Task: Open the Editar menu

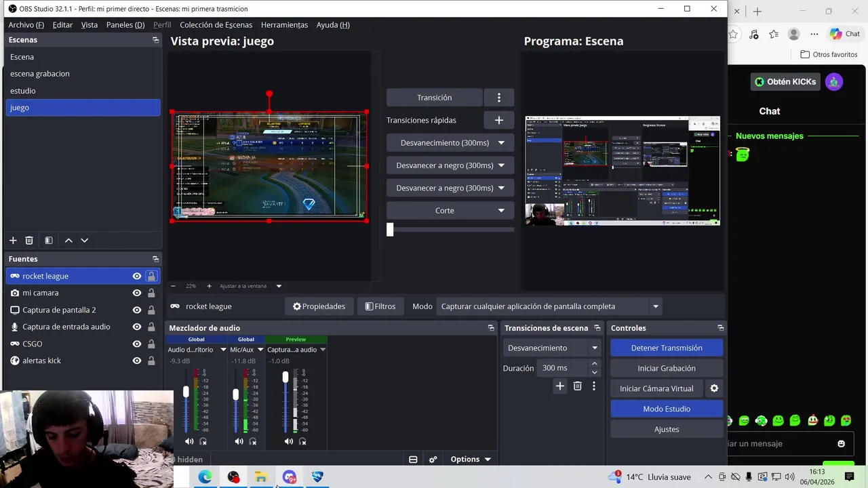Action: tap(62, 24)
